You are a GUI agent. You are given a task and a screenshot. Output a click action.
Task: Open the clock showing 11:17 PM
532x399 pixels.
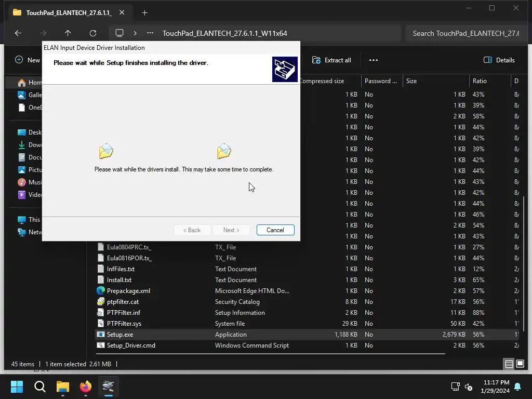[x=495, y=387]
